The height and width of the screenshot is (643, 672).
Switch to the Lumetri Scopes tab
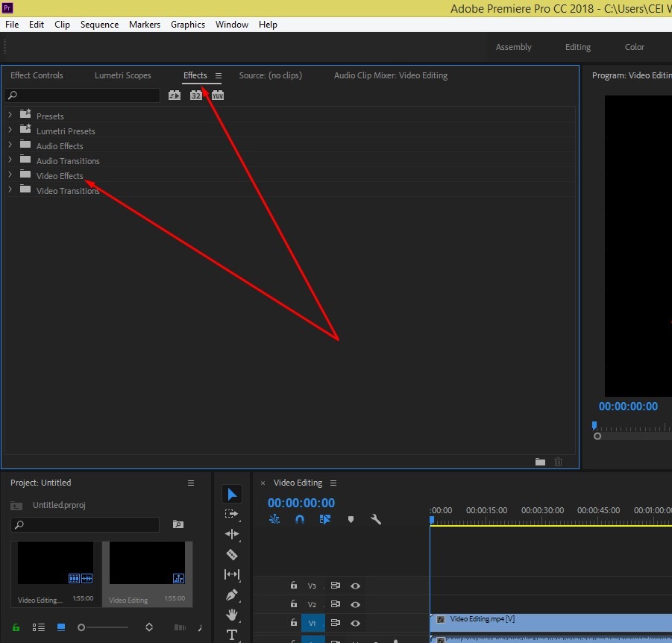[x=123, y=75]
